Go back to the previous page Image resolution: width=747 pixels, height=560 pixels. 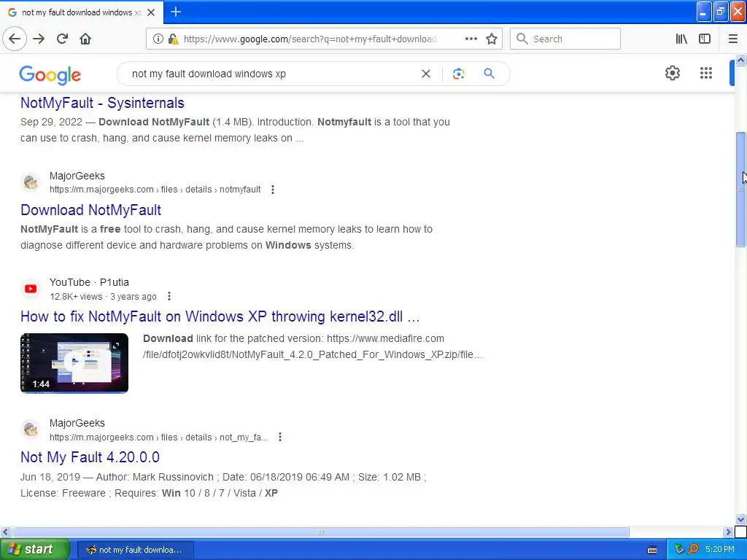click(15, 39)
